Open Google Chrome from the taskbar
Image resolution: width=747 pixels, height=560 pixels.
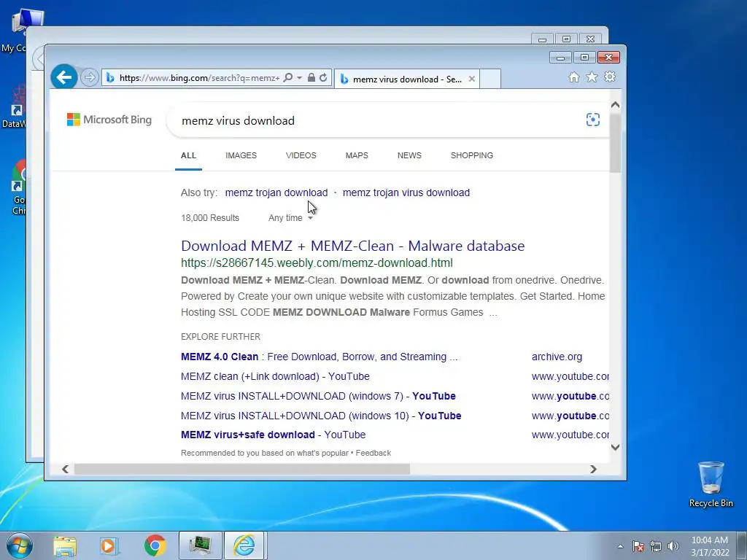[155, 546]
